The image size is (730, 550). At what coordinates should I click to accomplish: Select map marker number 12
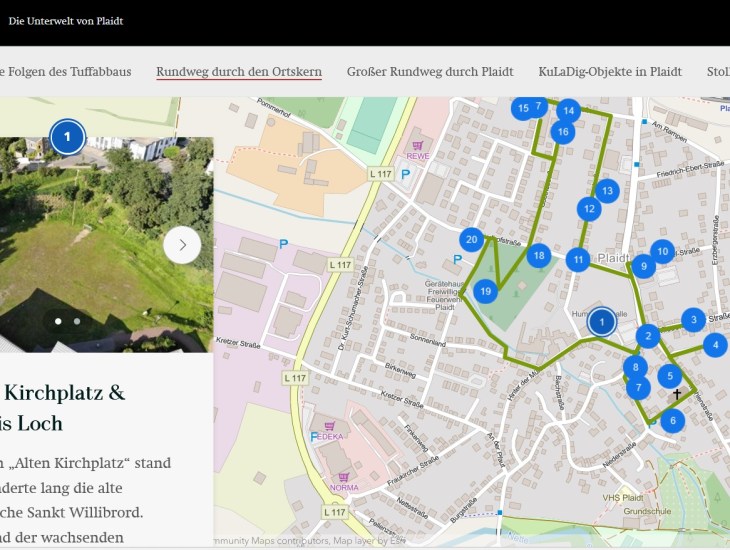pos(589,208)
